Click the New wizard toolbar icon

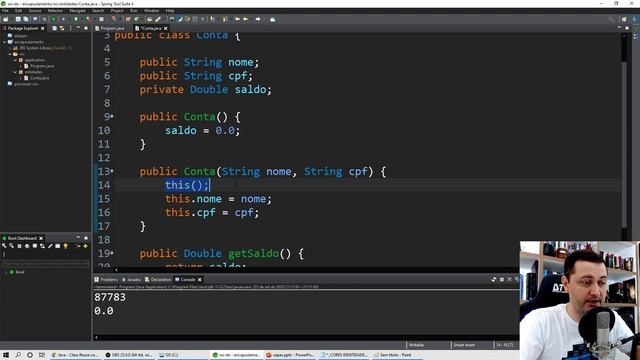[6, 19]
